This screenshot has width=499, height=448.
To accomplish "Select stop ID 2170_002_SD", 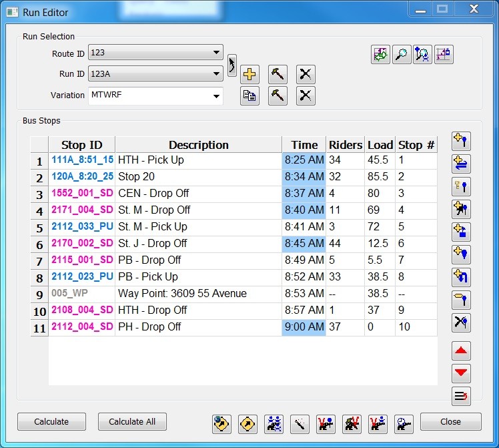I will [x=83, y=243].
